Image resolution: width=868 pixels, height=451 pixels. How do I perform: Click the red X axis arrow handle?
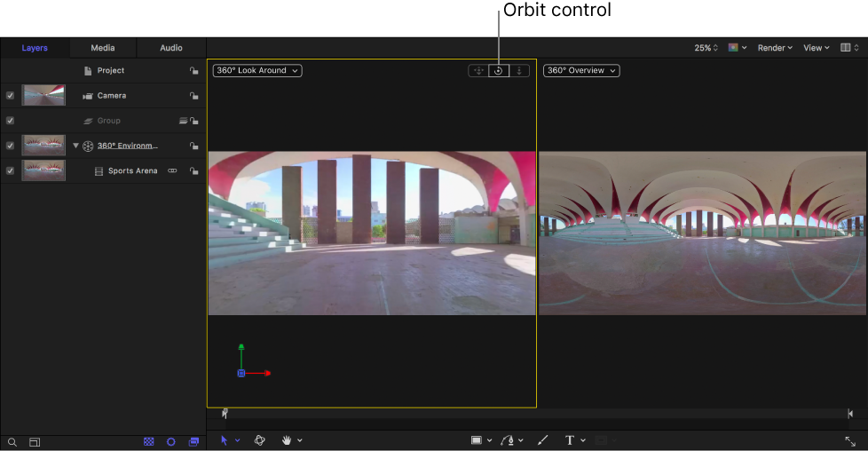click(267, 374)
